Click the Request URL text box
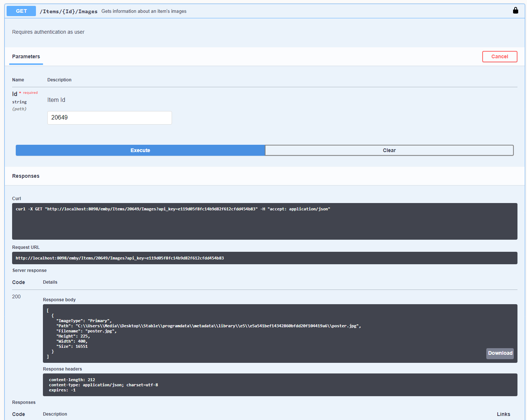 [x=264, y=258]
